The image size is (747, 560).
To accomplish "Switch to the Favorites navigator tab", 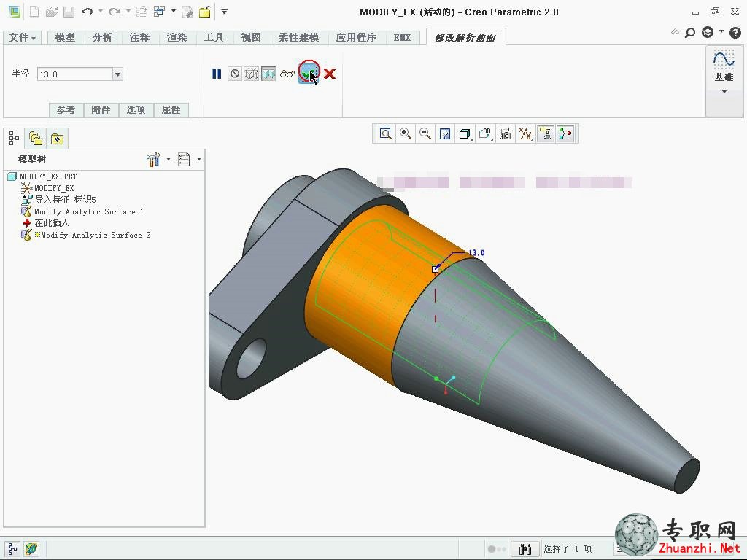I will click(57, 139).
